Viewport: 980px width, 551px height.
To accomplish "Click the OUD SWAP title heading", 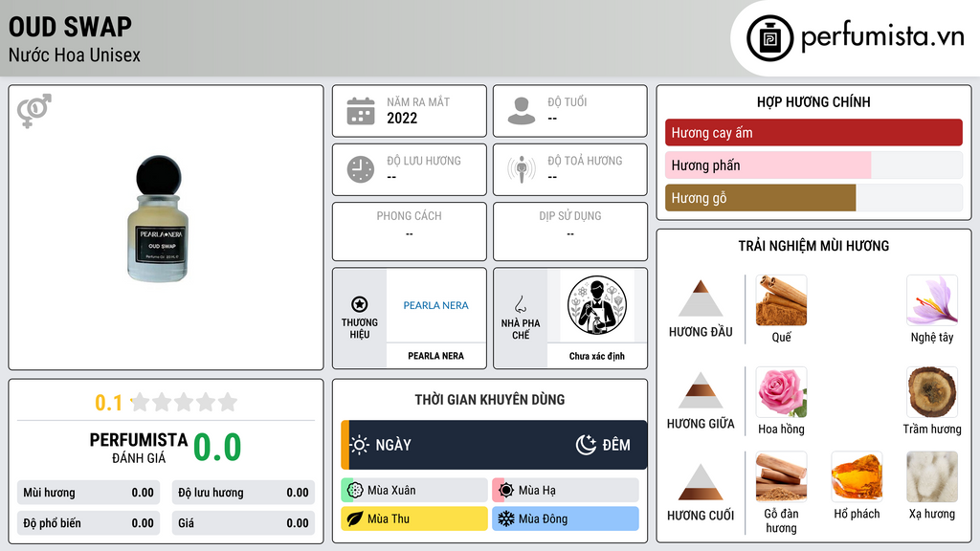I will (x=70, y=27).
